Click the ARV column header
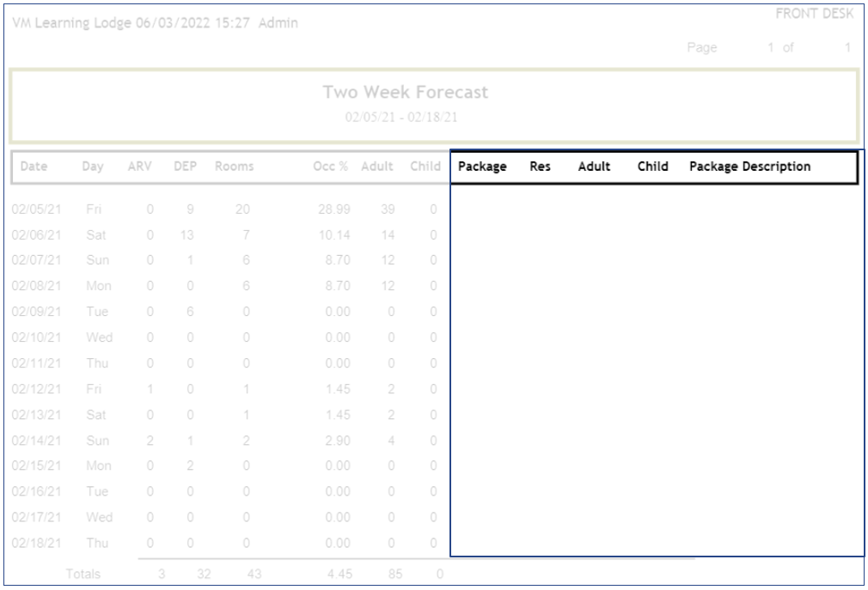The width and height of the screenshot is (868, 590). point(139,167)
